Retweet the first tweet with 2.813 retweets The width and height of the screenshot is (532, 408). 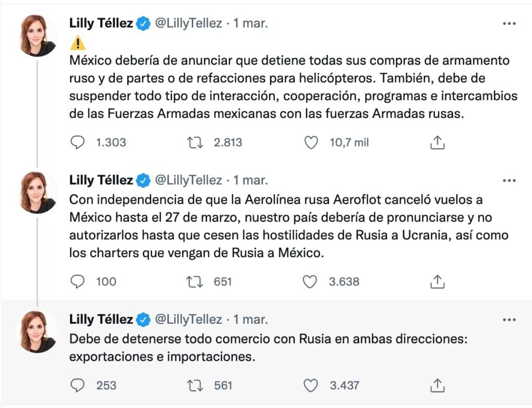(x=195, y=142)
